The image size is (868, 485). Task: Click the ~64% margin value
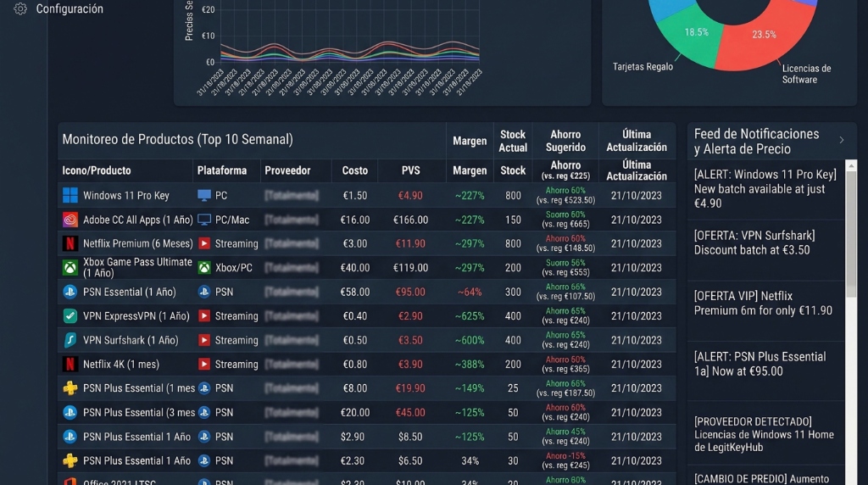pos(470,292)
